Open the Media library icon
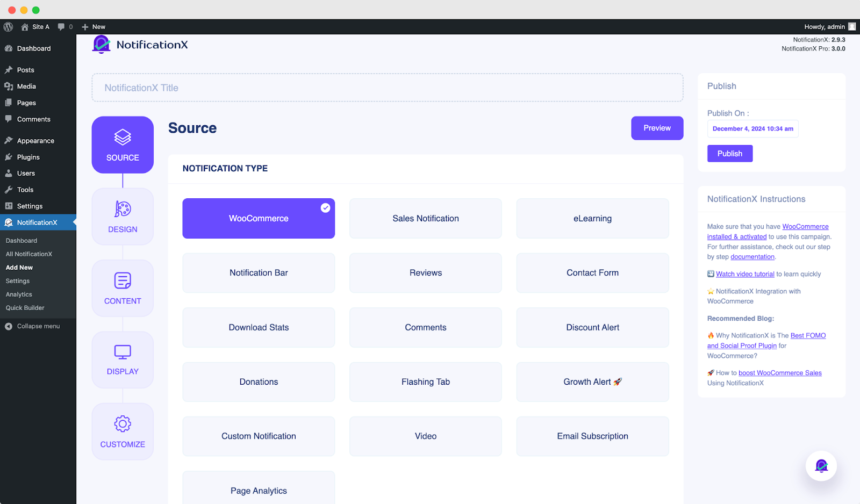This screenshot has width=860, height=504. point(9,86)
